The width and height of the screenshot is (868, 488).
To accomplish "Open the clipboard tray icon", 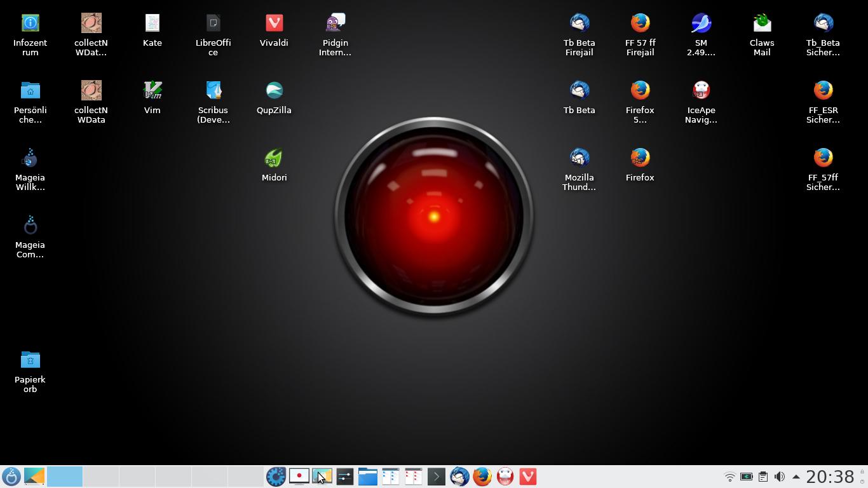I will 763,477.
